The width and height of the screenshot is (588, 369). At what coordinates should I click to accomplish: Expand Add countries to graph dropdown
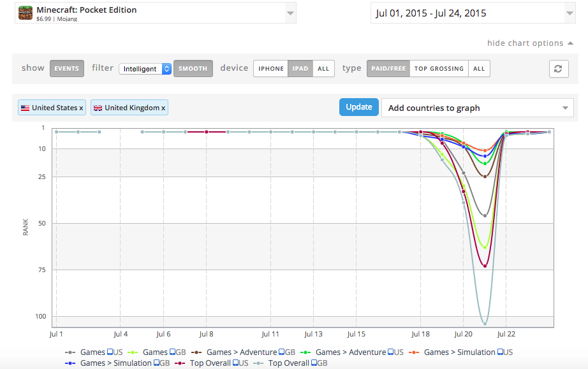(565, 108)
